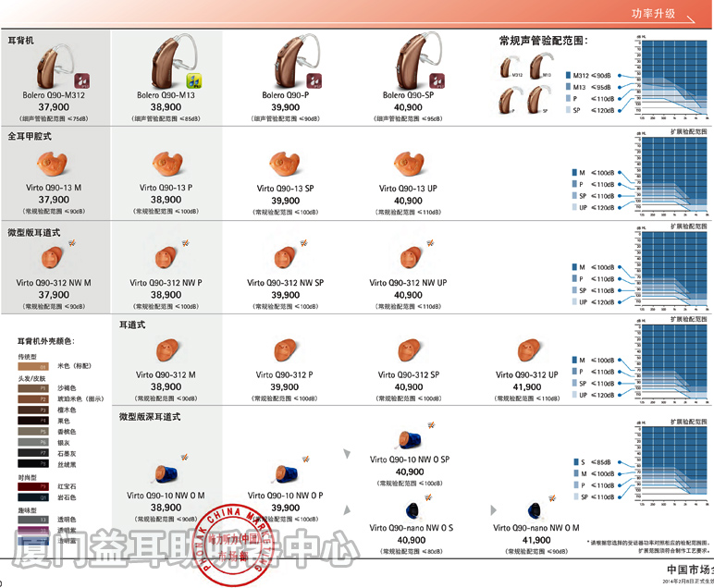Click the 耳道式 section heading
714x588 pixels.
tap(132, 325)
